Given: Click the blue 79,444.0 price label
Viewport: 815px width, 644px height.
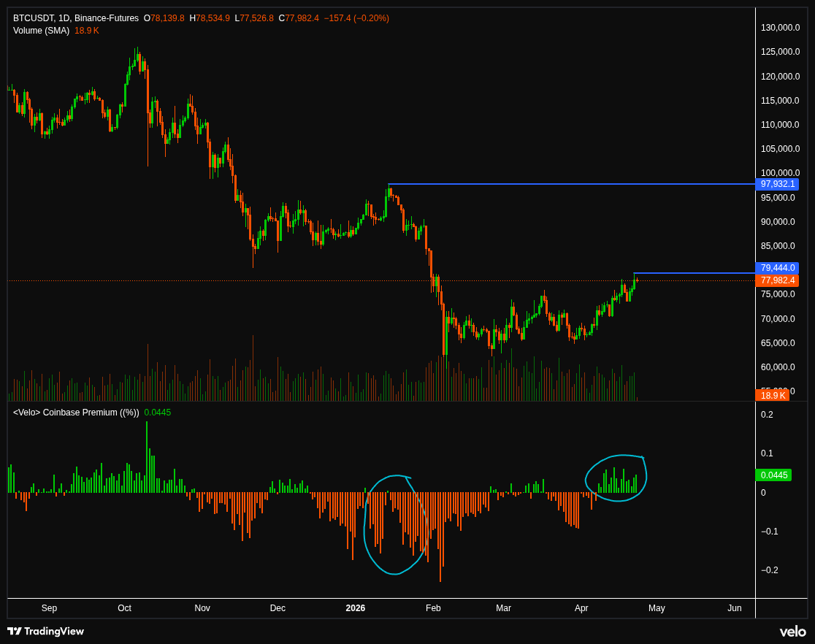Looking at the screenshot, I should pyautogui.click(x=777, y=268).
